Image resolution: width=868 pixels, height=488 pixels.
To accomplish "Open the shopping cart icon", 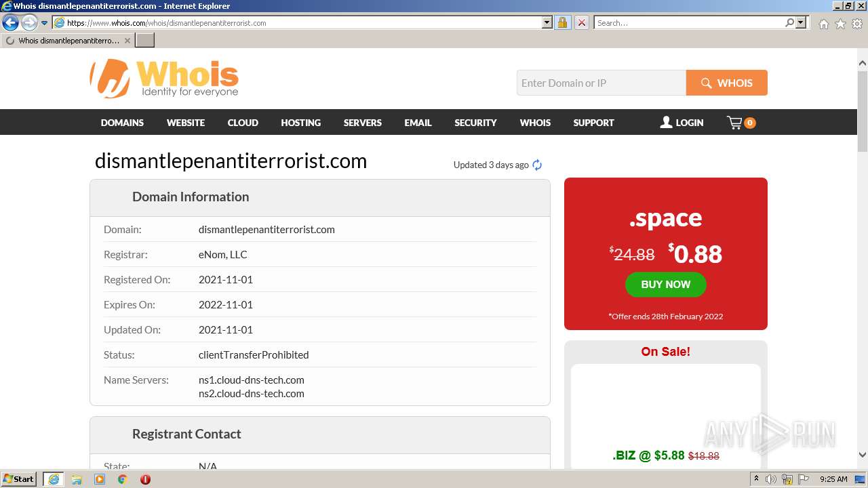I will coord(741,123).
